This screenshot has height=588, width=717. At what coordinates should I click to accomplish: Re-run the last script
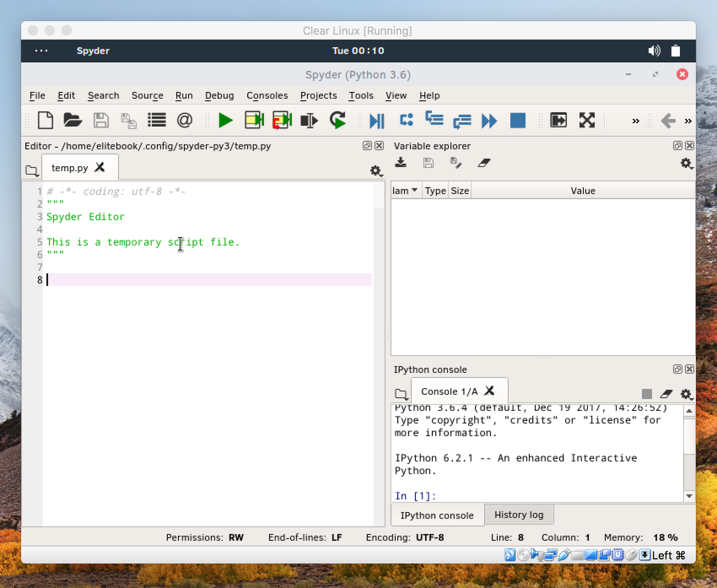click(338, 121)
